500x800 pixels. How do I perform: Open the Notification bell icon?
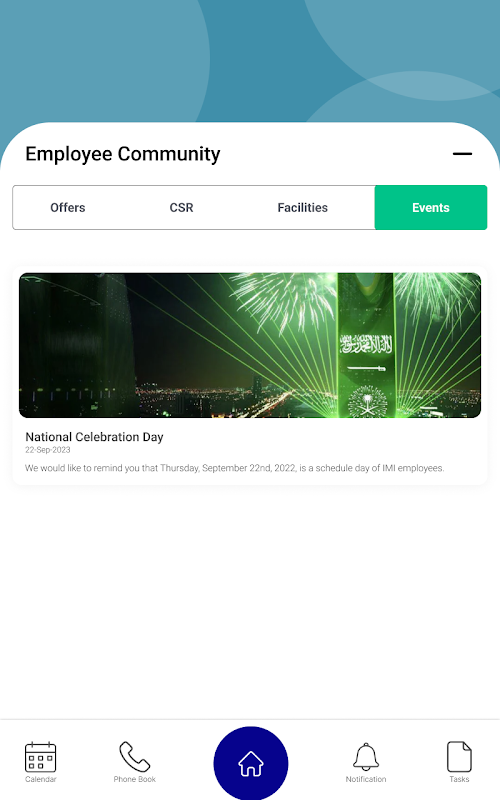pos(366,757)
